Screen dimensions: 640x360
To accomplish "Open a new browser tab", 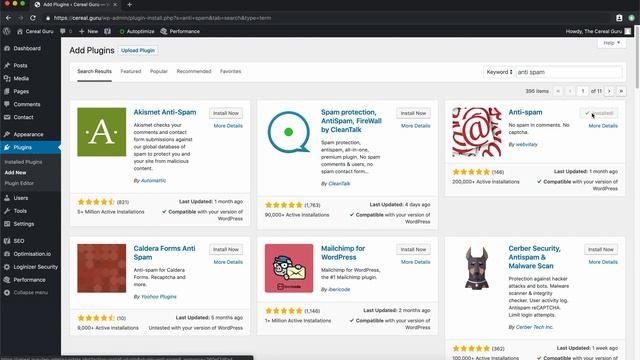I will [129, 4].
